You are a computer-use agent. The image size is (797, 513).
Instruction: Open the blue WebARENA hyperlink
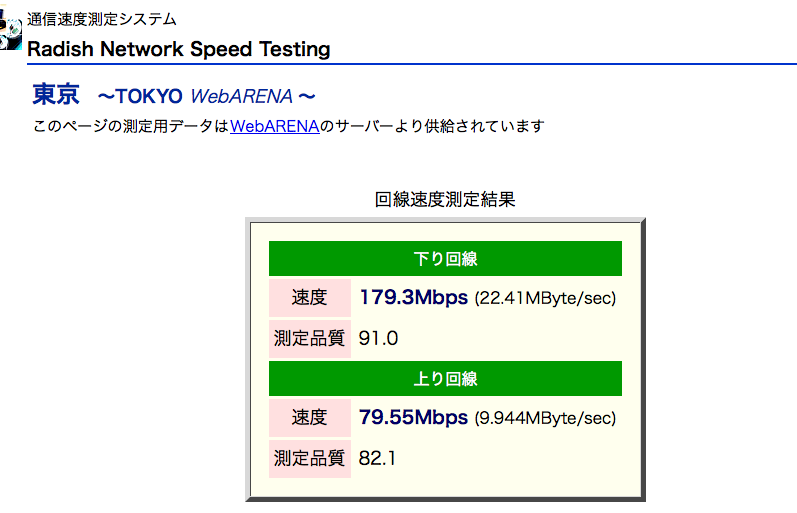274,127
